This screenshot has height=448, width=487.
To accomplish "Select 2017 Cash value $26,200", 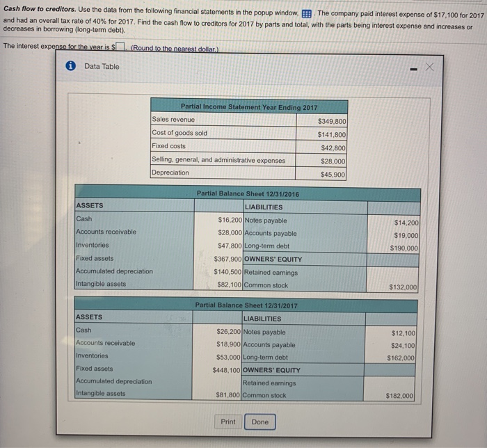I will click(x=229, y=332).
